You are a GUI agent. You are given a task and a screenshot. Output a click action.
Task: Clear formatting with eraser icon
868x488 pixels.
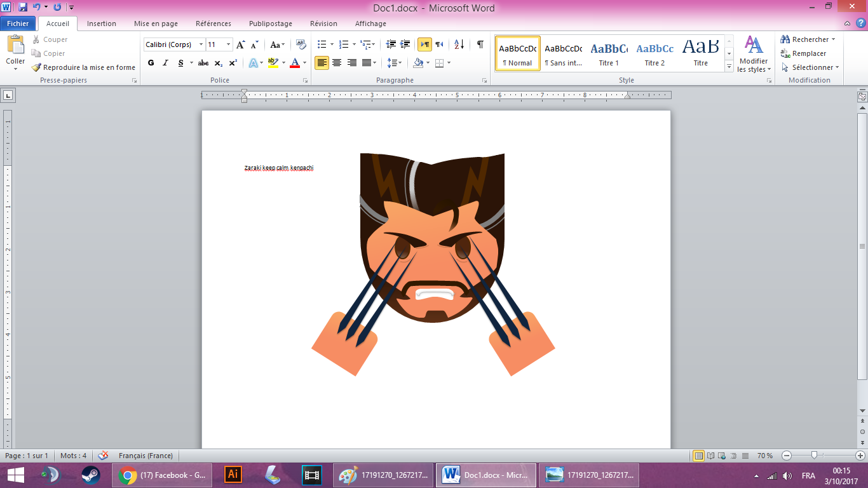click(301, 44)
